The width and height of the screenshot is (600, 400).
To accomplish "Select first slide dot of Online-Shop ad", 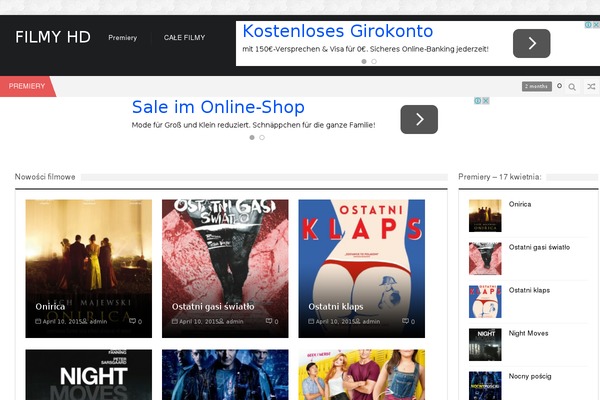I will (x=252, y=137).
